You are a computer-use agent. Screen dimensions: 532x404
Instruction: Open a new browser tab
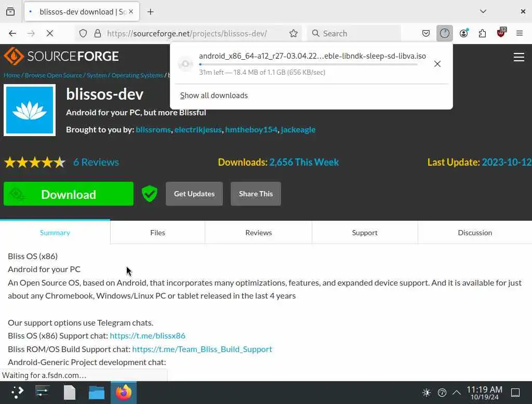pyautogui.click(x=150, y=11)
